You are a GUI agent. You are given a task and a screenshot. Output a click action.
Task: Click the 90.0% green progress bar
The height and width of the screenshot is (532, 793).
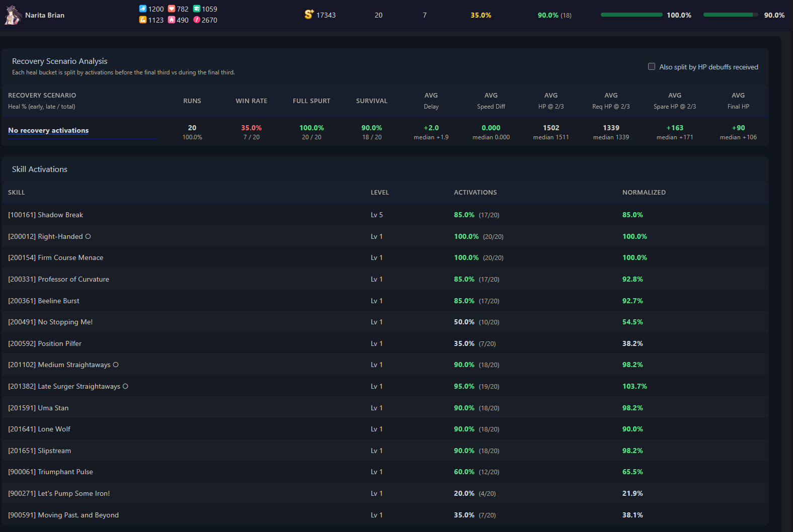point(731,15)
